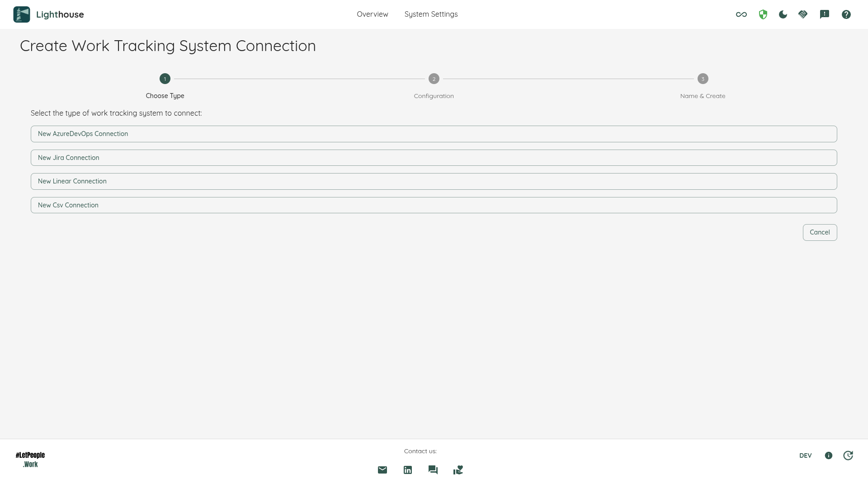Click step 2 Configuration circle
The width and height of the screenshot is (868, 488).
[x=434, y=79]
